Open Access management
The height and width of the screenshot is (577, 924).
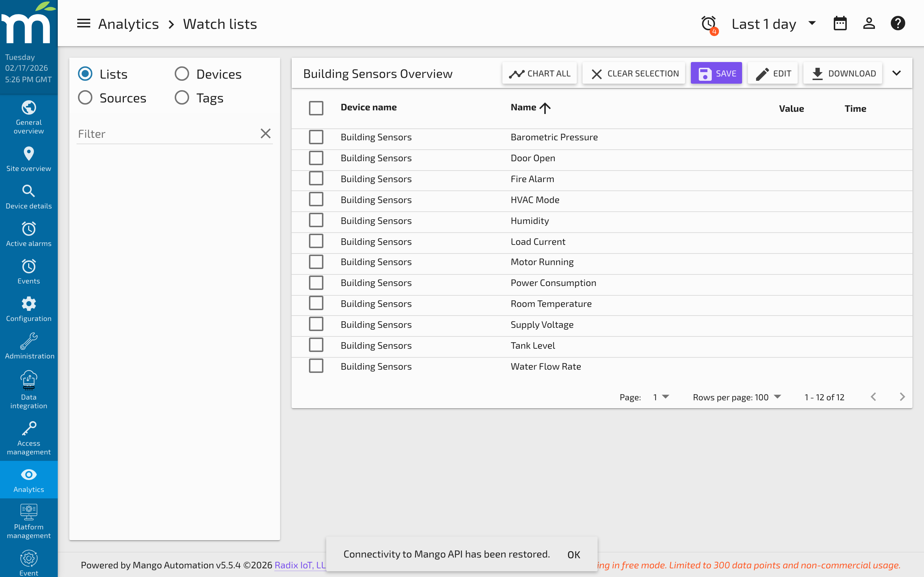pyautogui.click(x=29, y=437)
